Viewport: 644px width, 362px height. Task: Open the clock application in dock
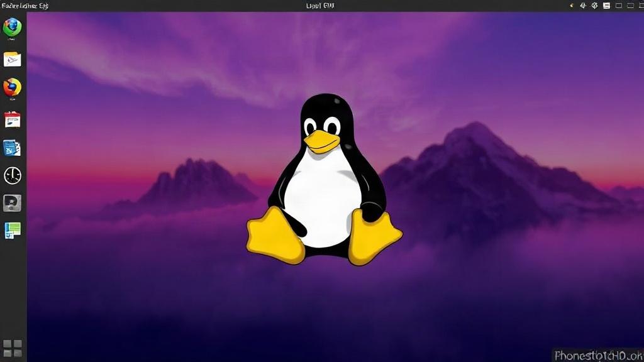pyautogui.click(x=13, y=175)
